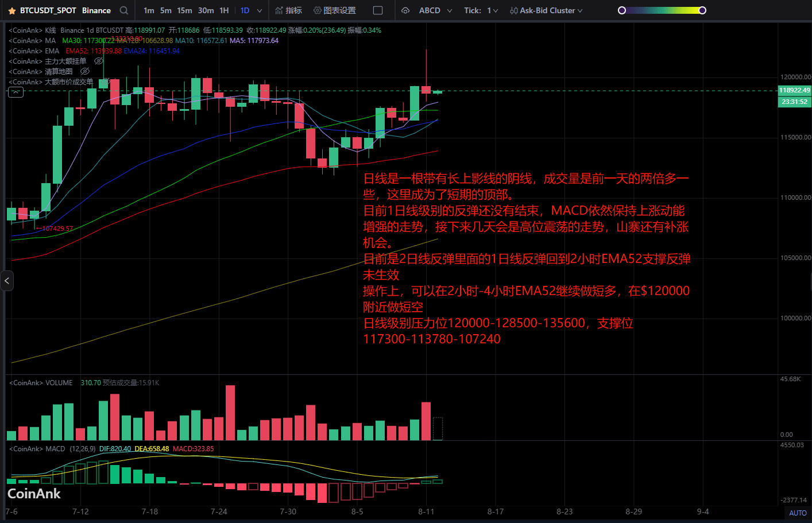Screen dimensions: 812x523
Task: Click the DEA:658.48 MACD value
Action: pos(152,448)
